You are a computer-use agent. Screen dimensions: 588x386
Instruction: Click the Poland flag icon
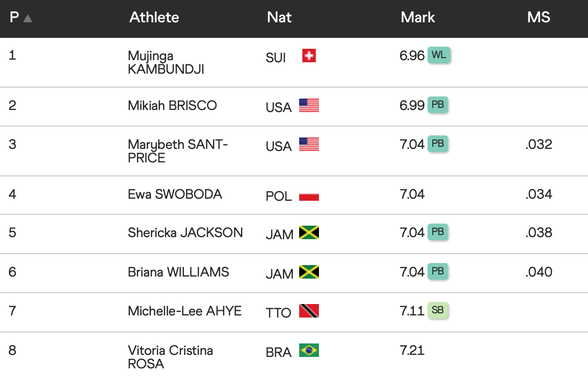coord(309,197)
